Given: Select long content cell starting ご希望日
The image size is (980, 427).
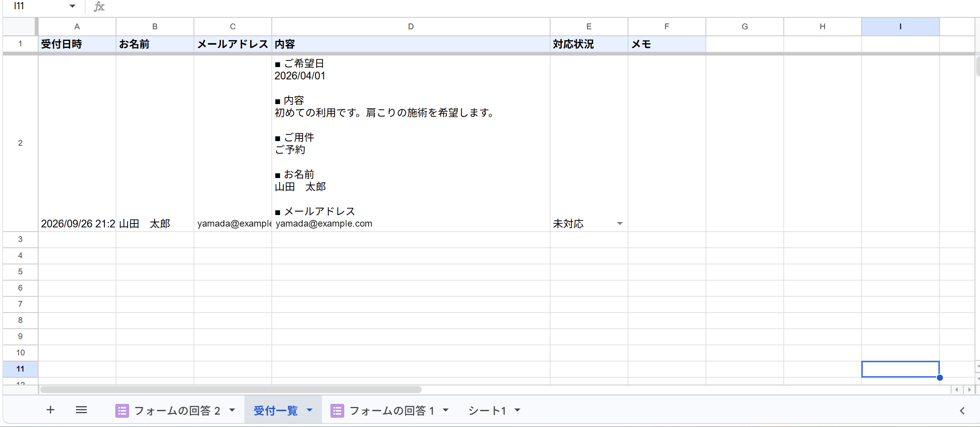Looking at the screenshot, I should [411, 143].
